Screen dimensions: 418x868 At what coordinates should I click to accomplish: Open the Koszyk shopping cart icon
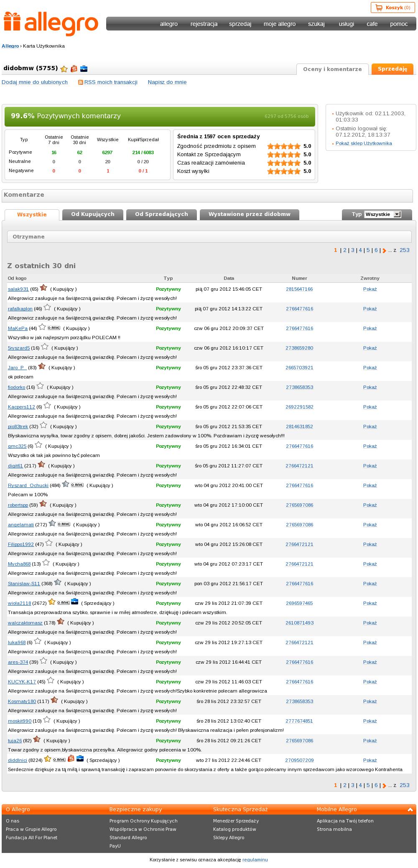coord(379,8)
